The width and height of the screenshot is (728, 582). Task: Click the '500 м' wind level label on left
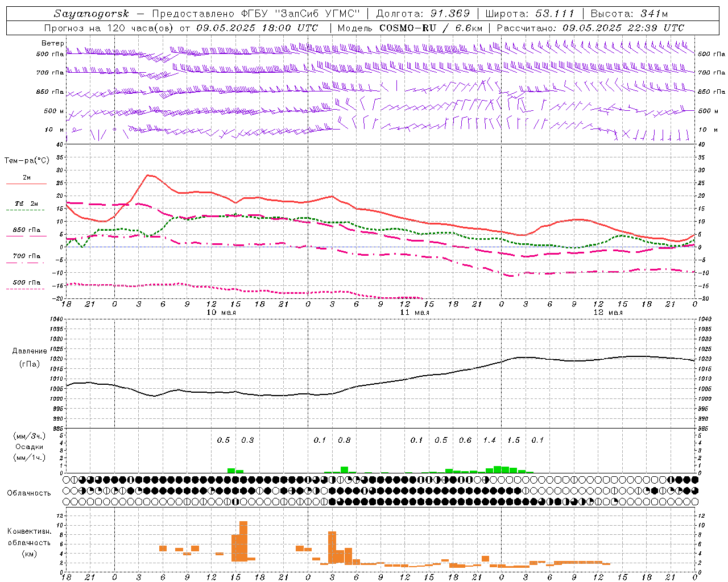54,111
